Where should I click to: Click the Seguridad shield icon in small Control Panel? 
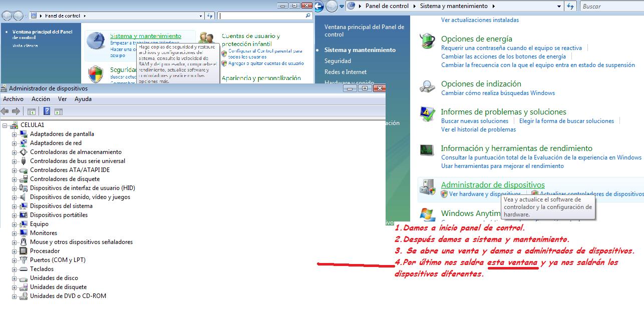click(96, 75)
